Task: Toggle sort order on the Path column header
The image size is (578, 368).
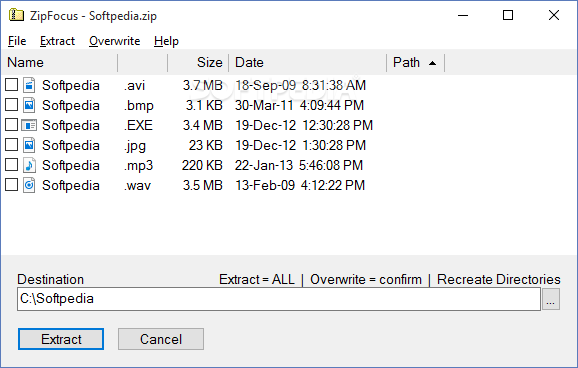Action: pos(415,62)
